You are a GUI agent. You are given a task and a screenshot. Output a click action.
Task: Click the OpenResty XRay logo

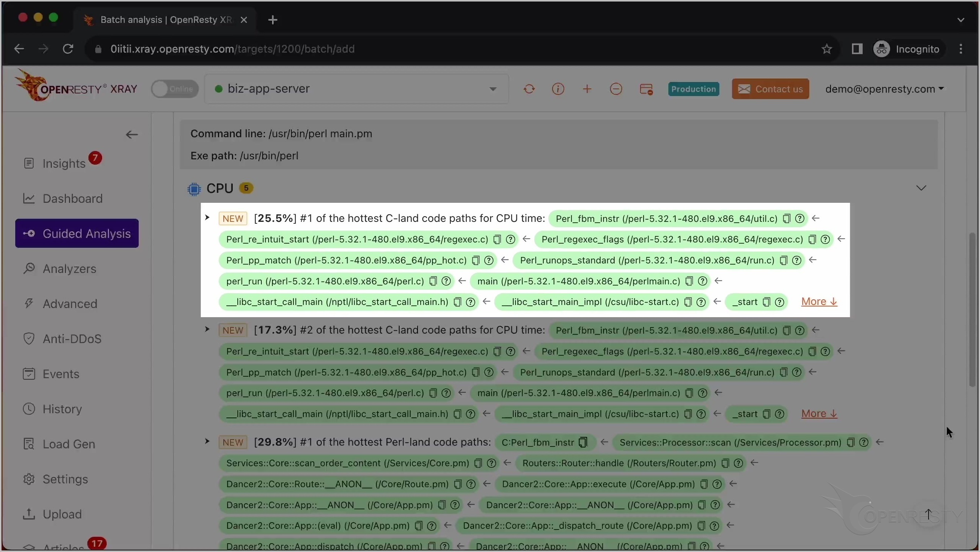coord(75,86)
